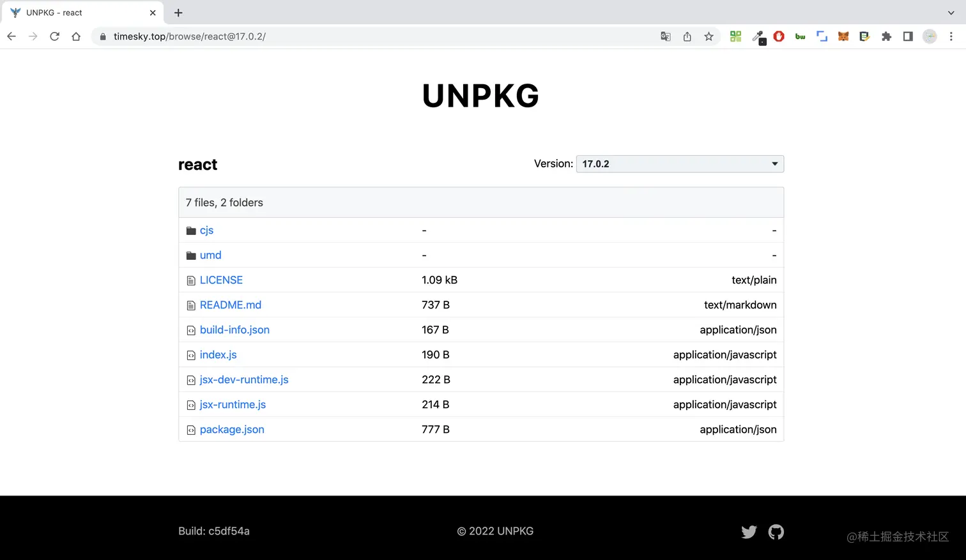This screenshot has height=560, width=966.
Task: Click the '214 B' size of jsx-runtime.js
Action: coord(436,405)
